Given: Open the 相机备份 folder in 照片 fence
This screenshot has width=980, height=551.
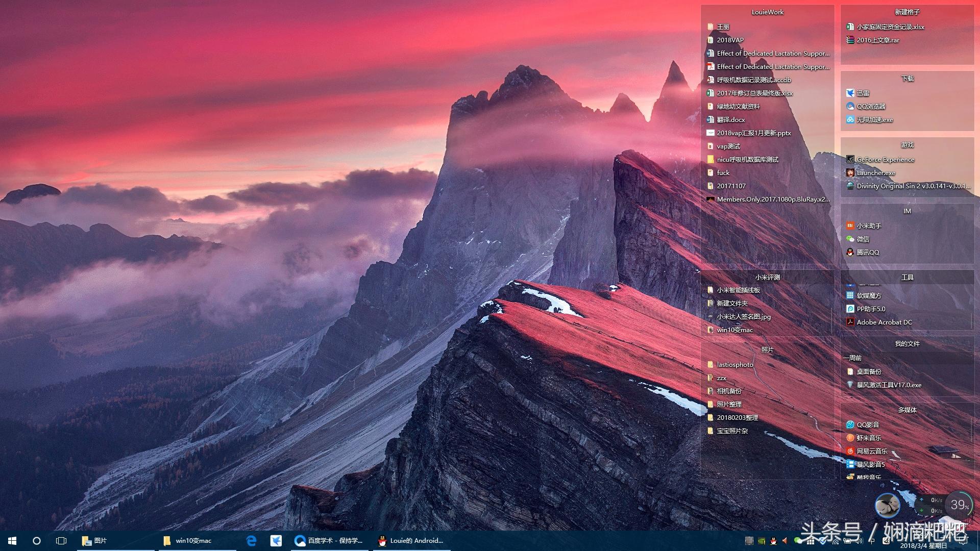Looking at the screenshot, I should pyautogui.click(x=729, y=391).
